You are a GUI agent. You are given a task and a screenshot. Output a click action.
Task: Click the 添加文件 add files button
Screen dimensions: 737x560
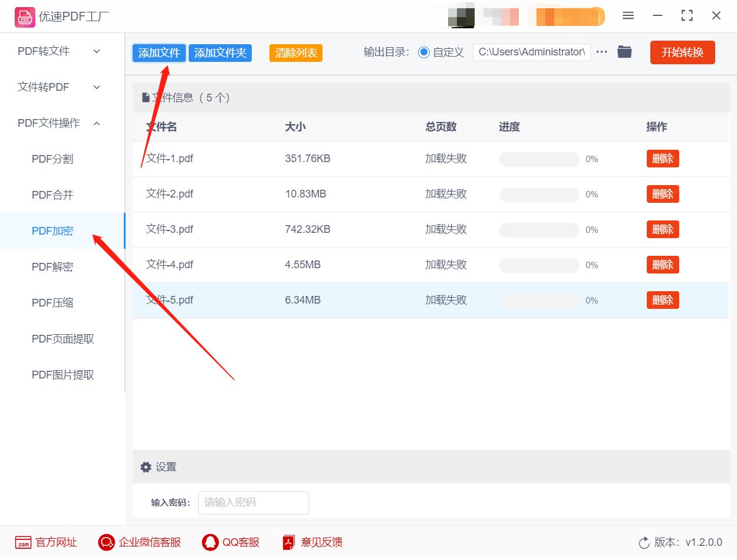point(159,52)
